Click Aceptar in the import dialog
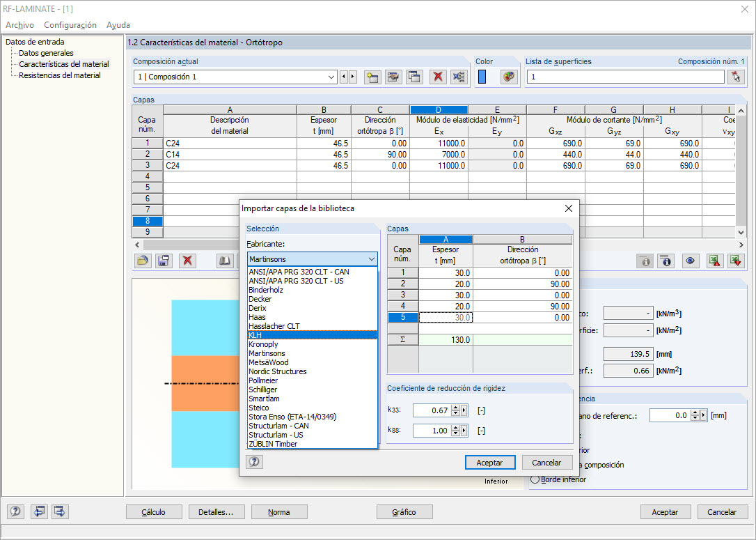The image size is (756, 540). 490,462
